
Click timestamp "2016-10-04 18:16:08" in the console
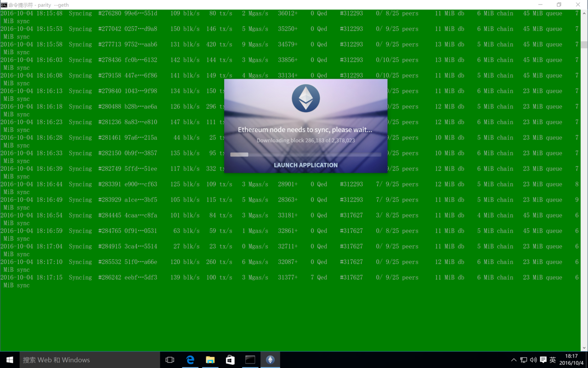(31, 75)
